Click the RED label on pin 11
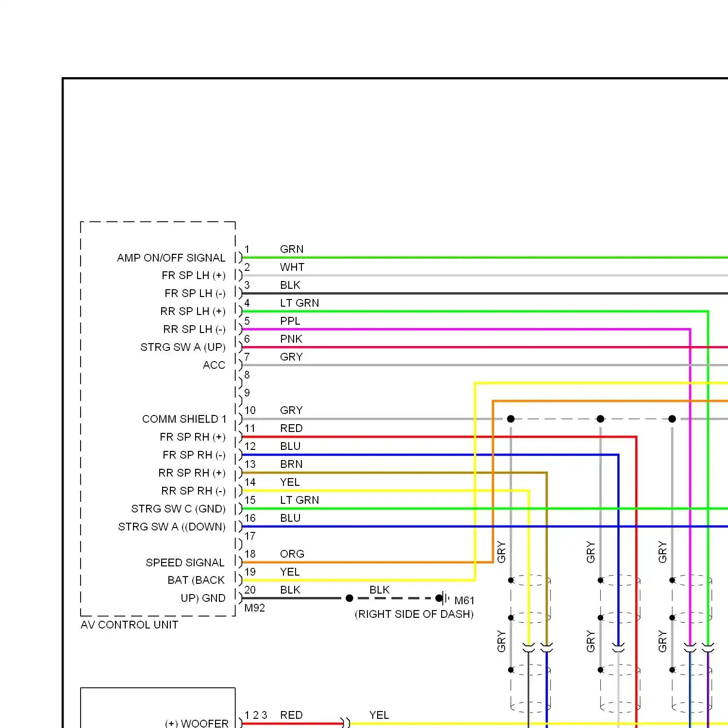 click(291, 428)
